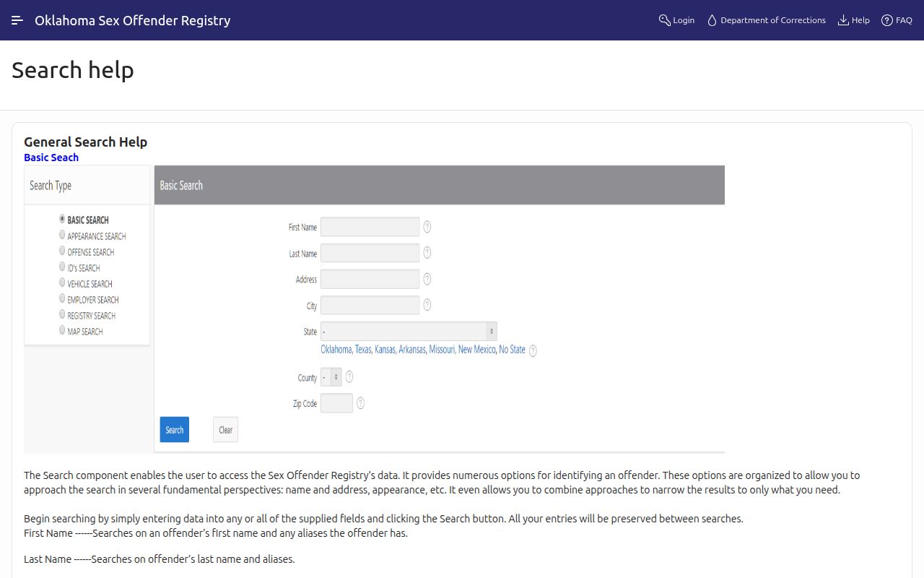Open the County dropdown
Screen dimensions: 924x578
331,377
